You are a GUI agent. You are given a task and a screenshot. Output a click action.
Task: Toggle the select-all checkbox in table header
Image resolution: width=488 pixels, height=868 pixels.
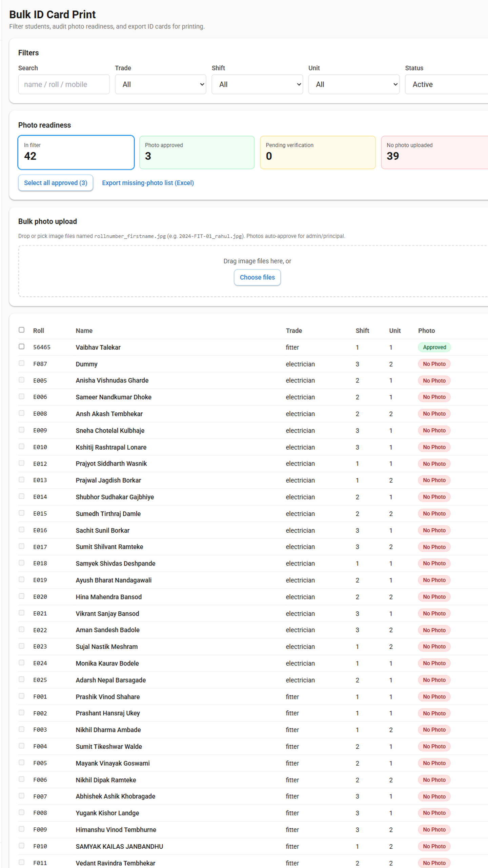click(x=22, y=330)
